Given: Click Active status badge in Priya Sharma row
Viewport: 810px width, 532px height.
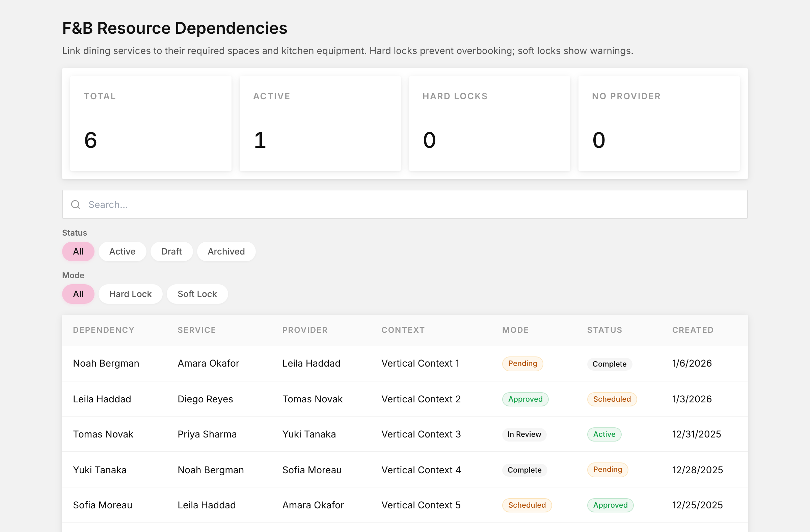Looking at the screenshot, I should [x=604, y=434].
